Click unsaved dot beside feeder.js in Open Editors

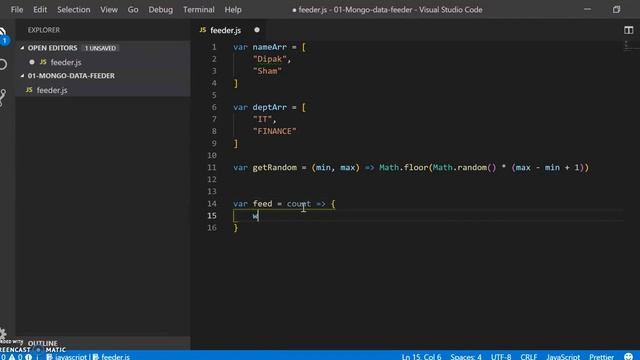point(32,62)
